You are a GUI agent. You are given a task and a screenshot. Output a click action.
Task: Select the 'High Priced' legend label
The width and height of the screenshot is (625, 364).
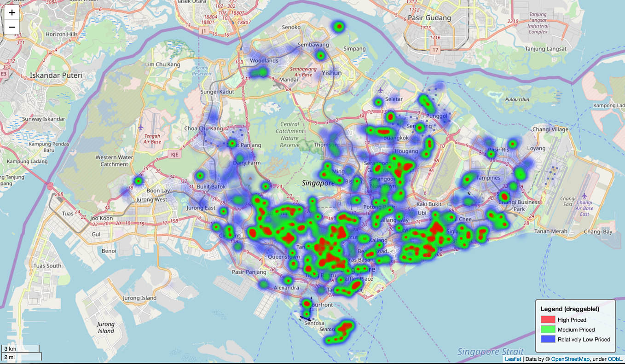tap(572, 320)
